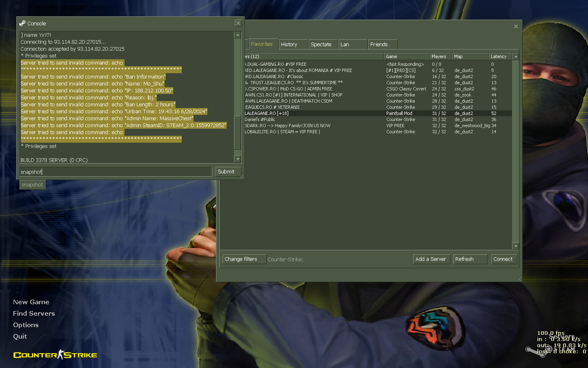Viewport: 588px width, 368px height.
Task: Click into the console command input field
Action: 115,172
